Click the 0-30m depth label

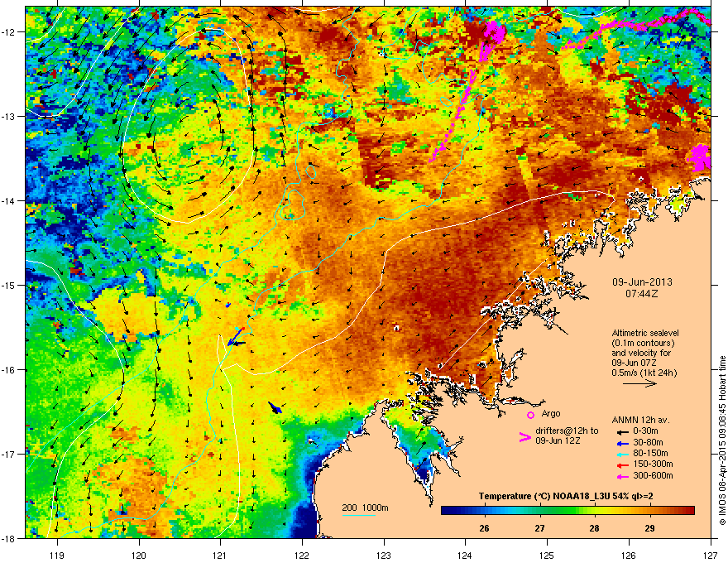click(645, 431)
